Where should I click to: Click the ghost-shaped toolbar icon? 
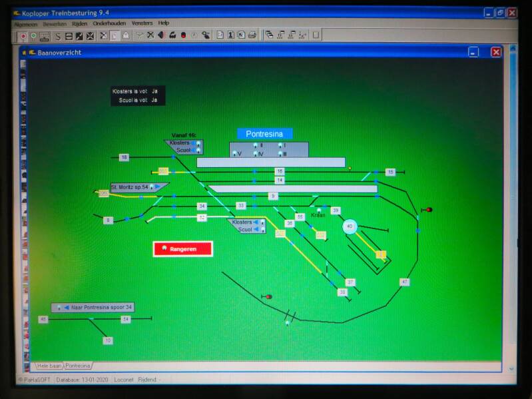(126, 35)
